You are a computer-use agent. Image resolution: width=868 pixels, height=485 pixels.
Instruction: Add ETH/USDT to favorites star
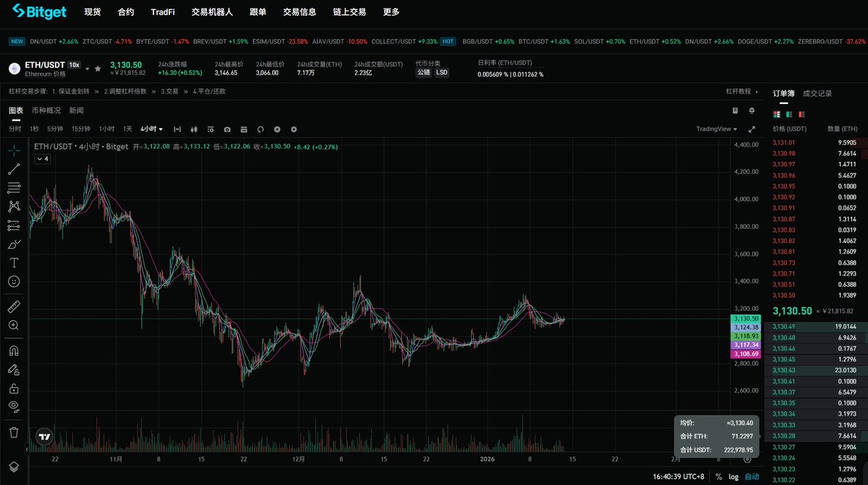[x=98, y=69]
